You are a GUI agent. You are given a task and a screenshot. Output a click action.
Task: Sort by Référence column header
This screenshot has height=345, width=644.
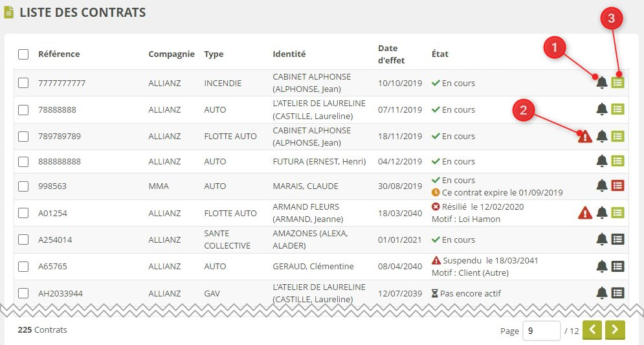(x=59, y=54)
